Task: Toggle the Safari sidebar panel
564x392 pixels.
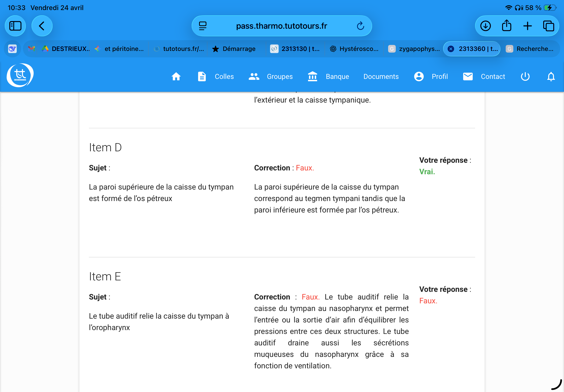Action: point(15,26)
